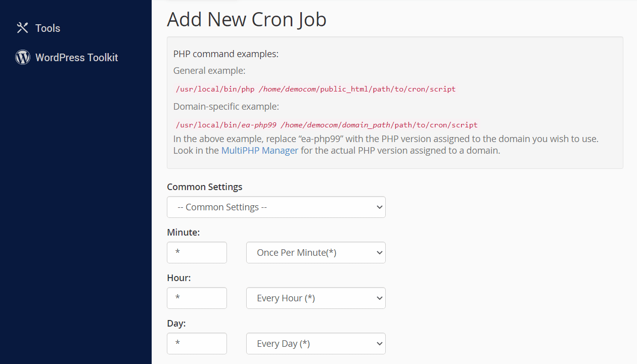Click the WordPress logo icon

[23, 57]
